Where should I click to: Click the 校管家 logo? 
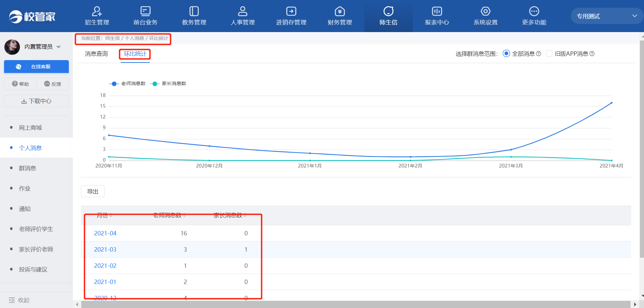(32, 16)
